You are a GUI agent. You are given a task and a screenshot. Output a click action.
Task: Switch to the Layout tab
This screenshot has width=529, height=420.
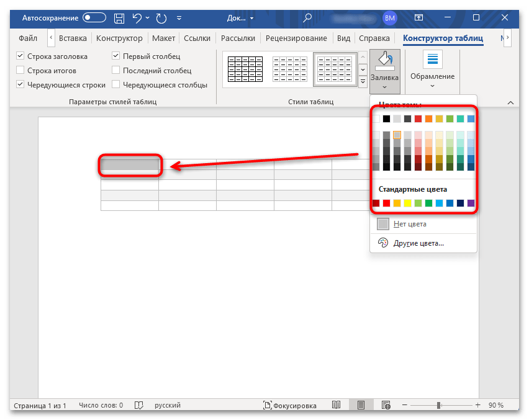(164, 38)
